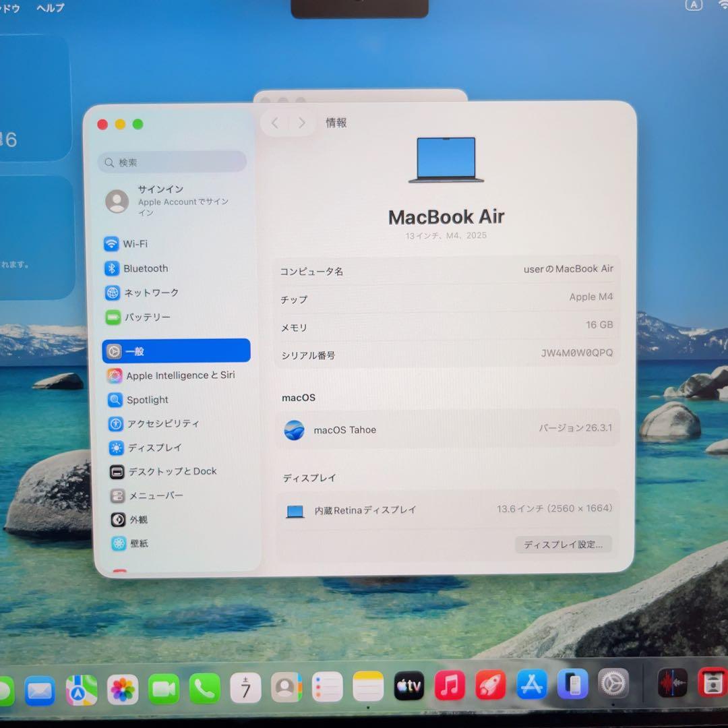Open Wi-Fi settings in the sidebar
This screenshot has height=728, width=728.
[137, 244]
